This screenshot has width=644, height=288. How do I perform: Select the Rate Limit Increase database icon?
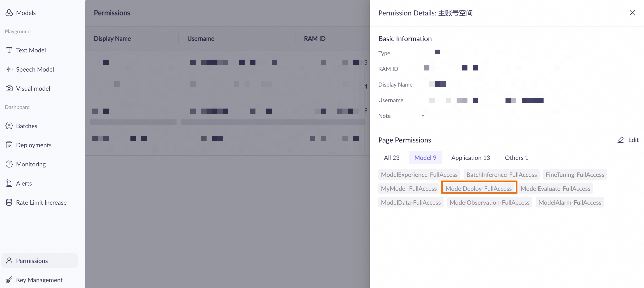pos(9,203)
